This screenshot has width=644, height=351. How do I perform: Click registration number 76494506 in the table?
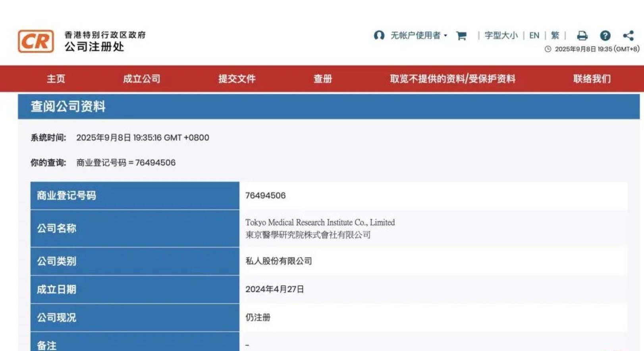coord(265,196)
